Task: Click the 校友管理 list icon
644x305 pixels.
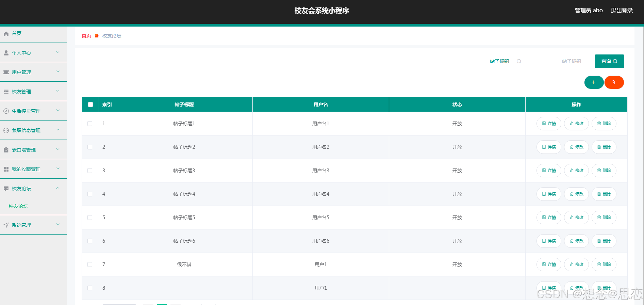Action: point(6,92)
